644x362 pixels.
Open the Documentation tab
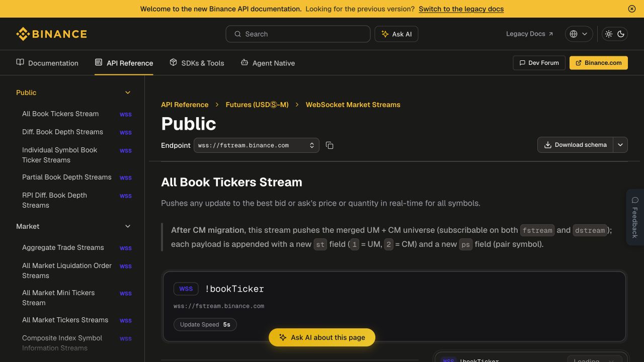pos(47,63)
